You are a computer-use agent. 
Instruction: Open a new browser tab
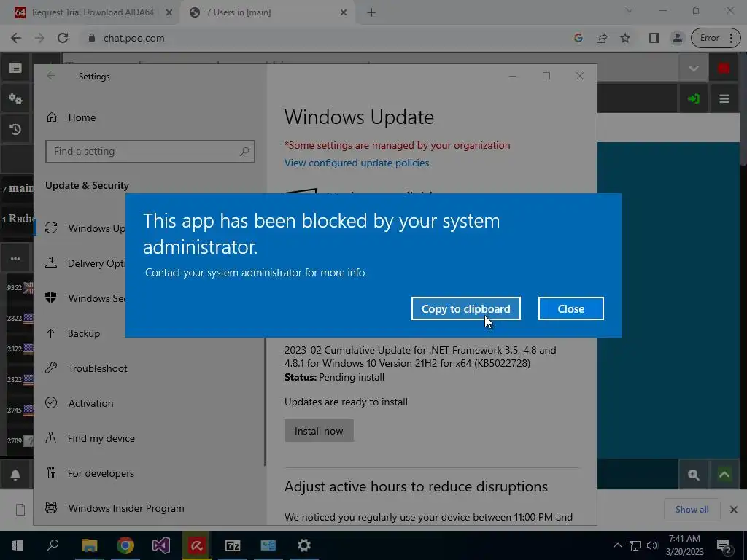(371, 12)
